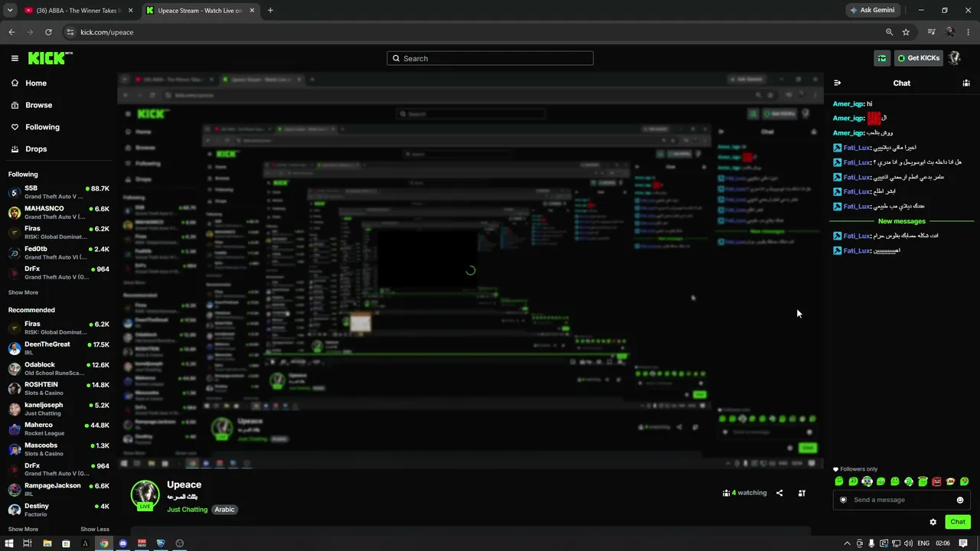Open the Kick profile avatar menu
This screenshot has width=980, height=551.
point(954,58)
